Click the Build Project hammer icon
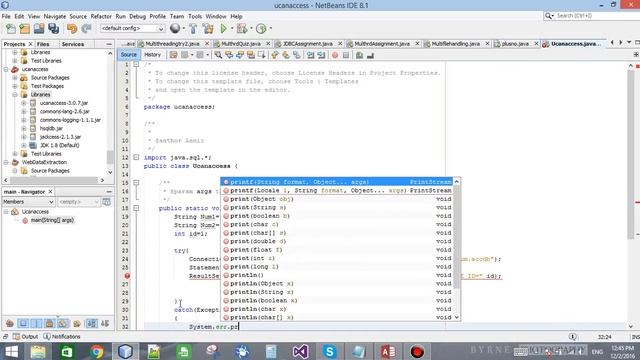Viewport: 640px width, 360px height. point(193,29)
